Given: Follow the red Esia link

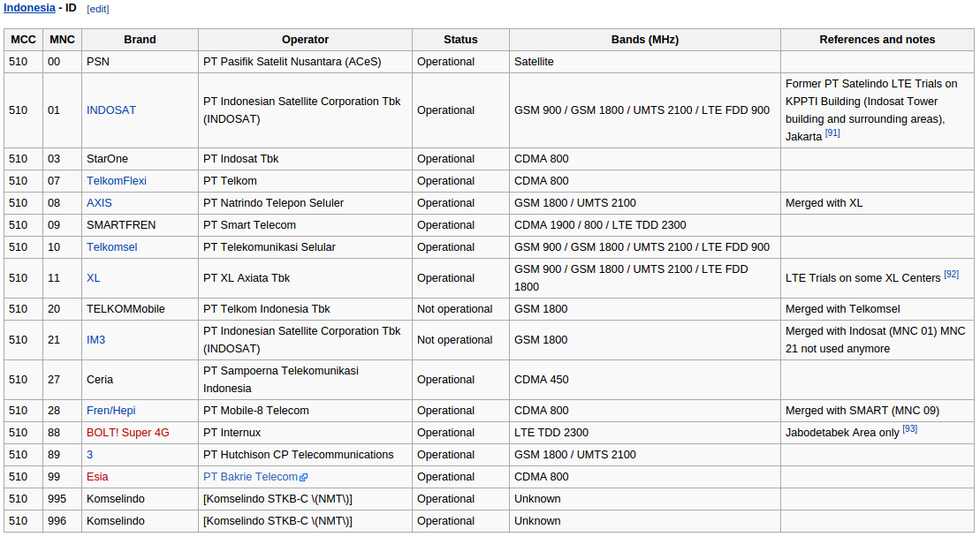Looking at the screenshot, I should 97,477.
